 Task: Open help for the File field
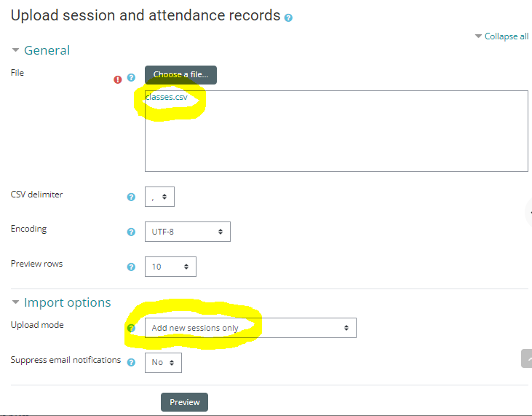pos(132,78)
